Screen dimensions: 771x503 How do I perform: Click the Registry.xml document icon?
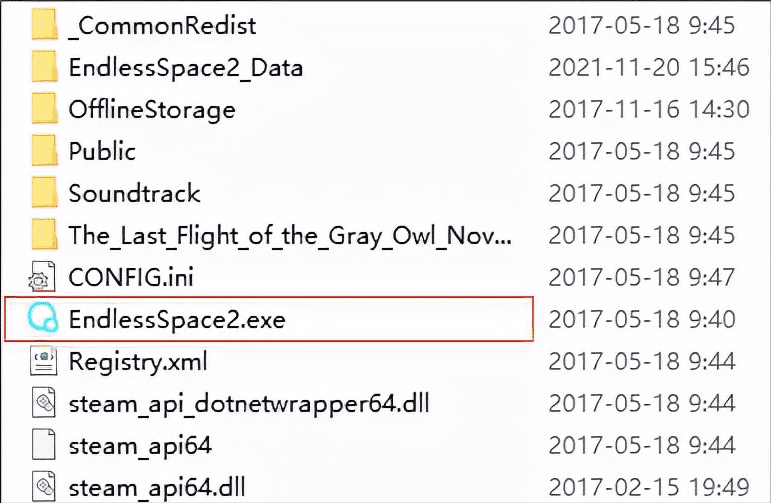(43, 360)
